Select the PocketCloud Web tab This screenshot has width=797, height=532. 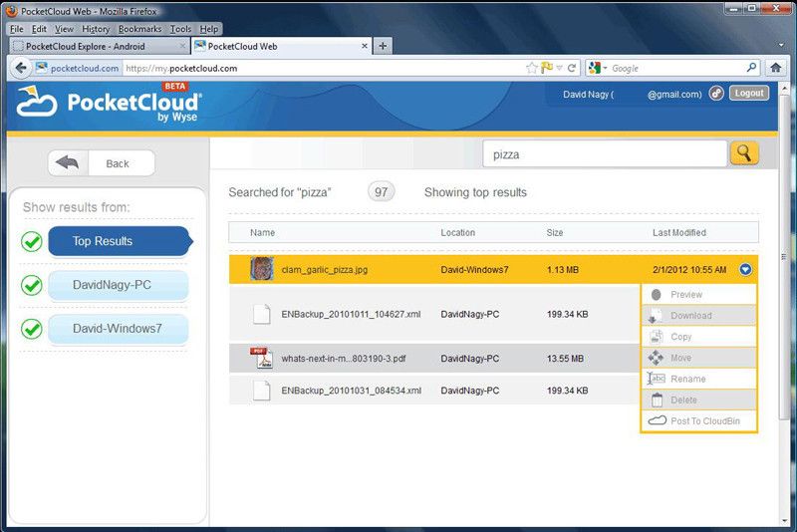282,46
